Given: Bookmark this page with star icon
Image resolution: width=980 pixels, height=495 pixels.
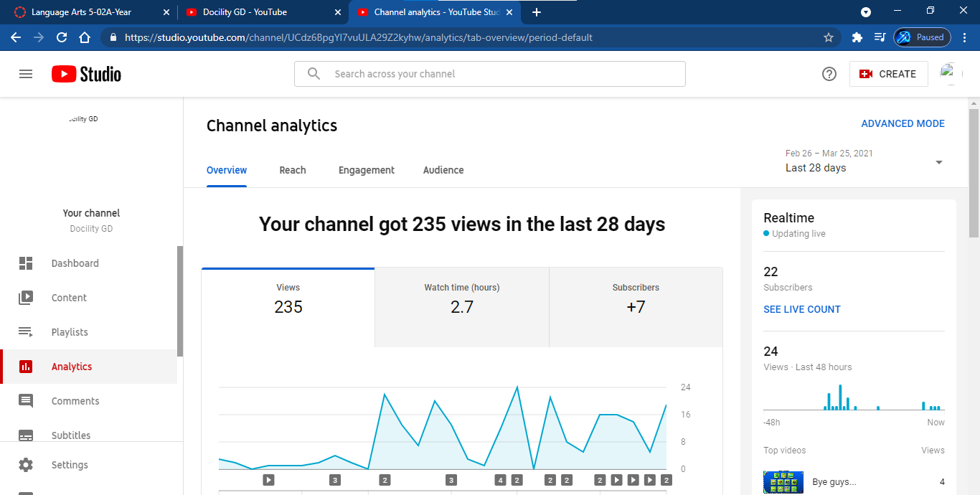Looking at the screenshot, I should click(829, 37).
